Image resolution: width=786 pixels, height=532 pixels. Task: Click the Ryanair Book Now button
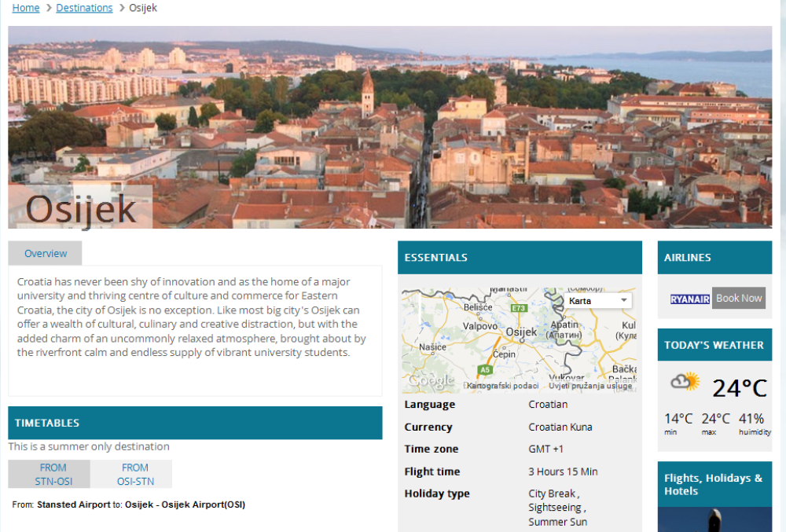(739, 298)
